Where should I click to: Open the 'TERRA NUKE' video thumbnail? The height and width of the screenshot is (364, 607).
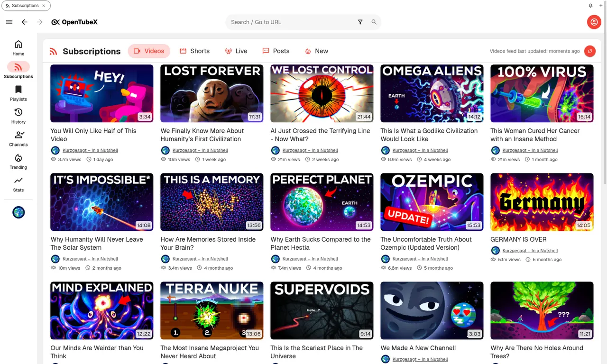coord(212,310)
